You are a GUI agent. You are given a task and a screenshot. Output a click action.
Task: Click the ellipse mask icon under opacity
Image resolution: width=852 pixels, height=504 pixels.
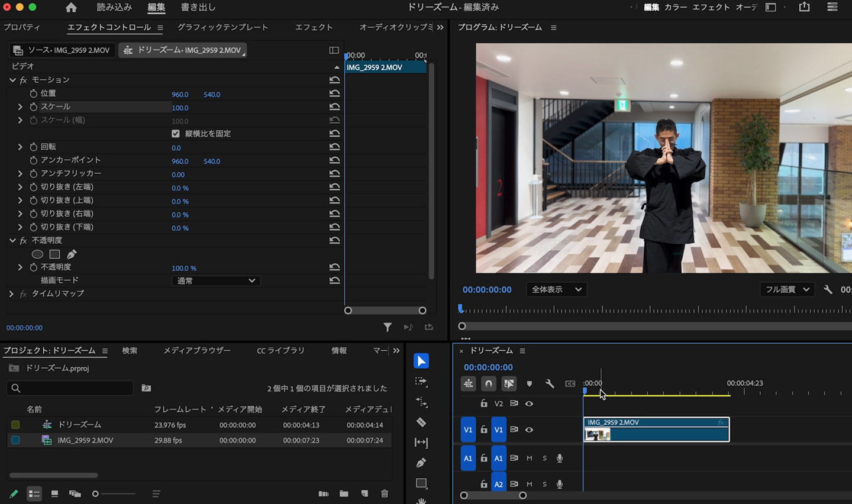pyautogui.click(x=37, y=254)
